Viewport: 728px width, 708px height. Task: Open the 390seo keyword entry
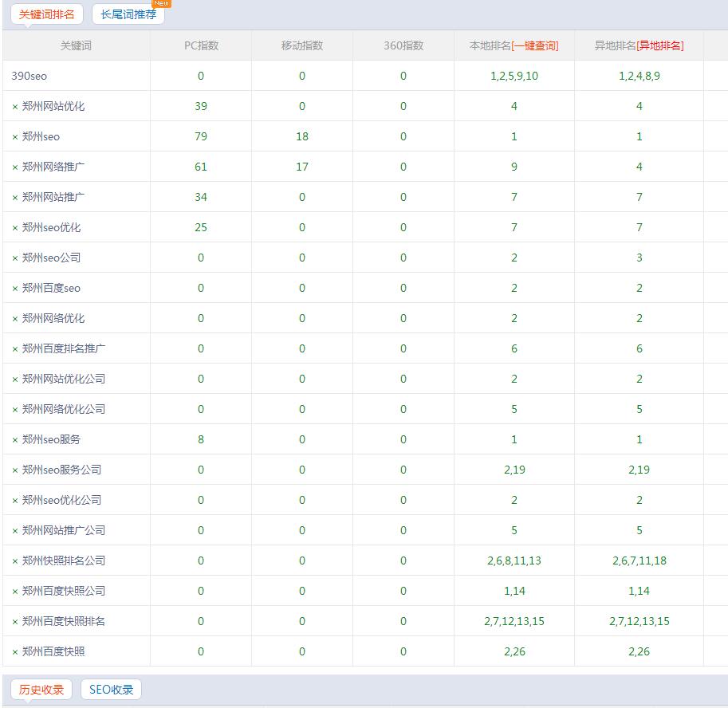pyautogui.click(x=30, y=77)
